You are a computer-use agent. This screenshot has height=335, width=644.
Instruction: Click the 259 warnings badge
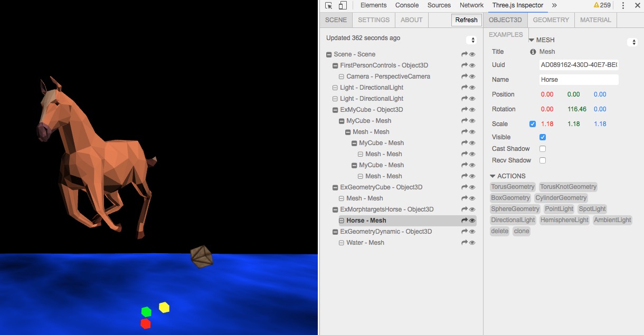(603, 5)
